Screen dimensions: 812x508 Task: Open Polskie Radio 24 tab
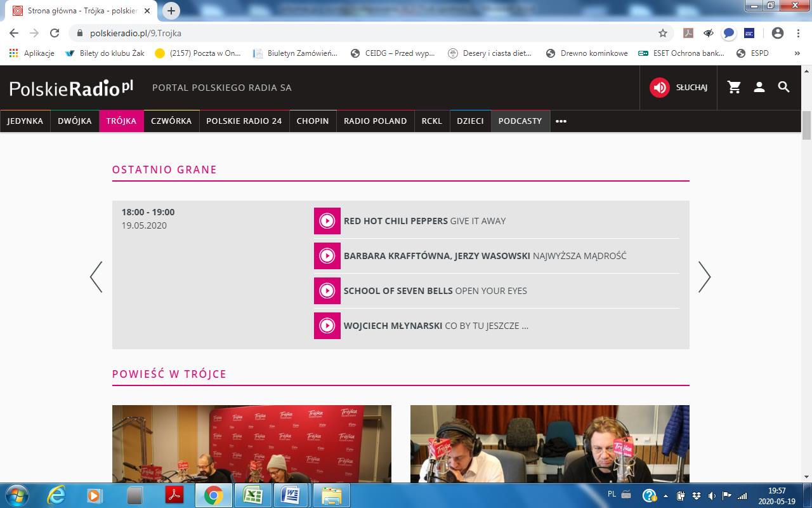[244, 121]
